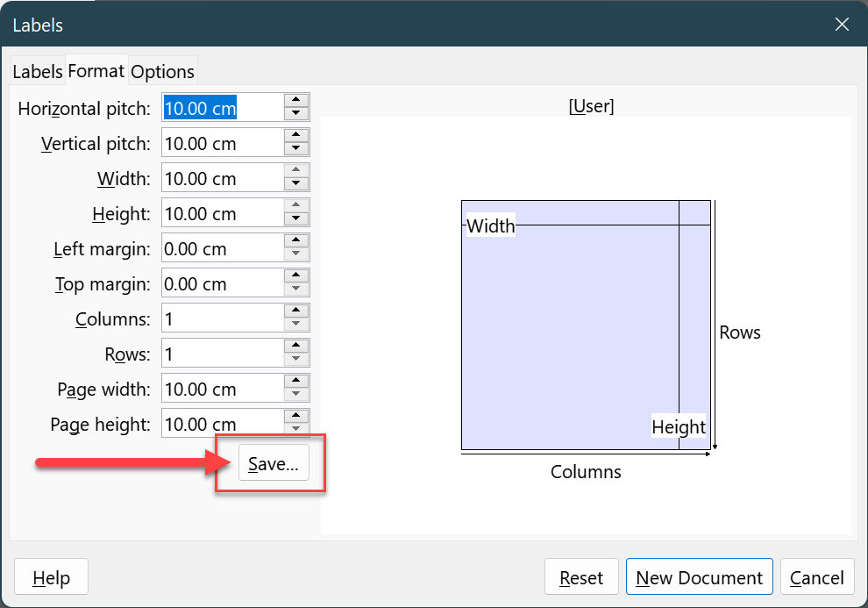
Task: Click into the Horizontal pitch field
Action: click(223, 107)
